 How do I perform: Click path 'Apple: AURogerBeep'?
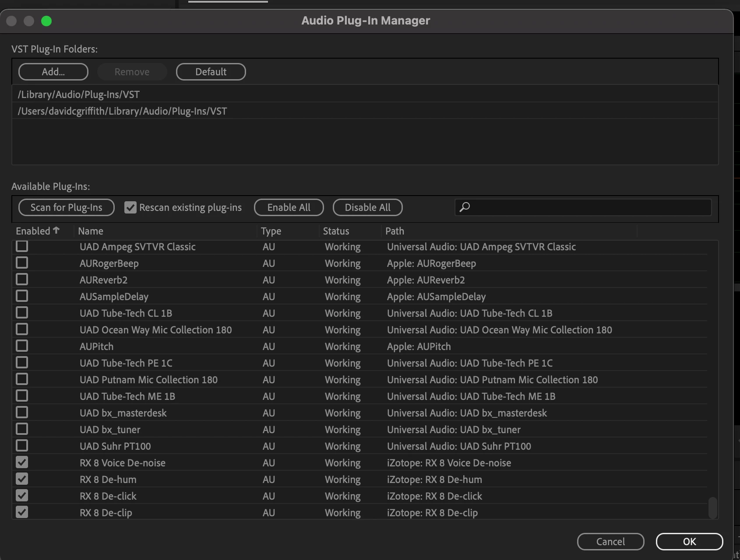pyautogui.click(x=431, y=263)
